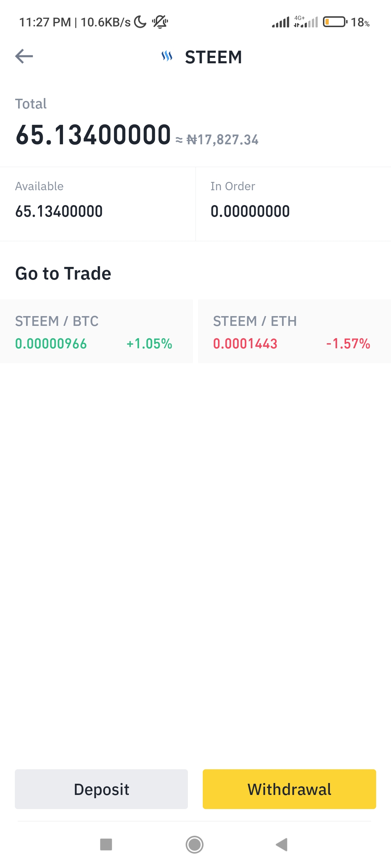Tap the total balance 65.13400000
Image resolution: width=391 pixels, height=868 pixels.
(93, 135)
